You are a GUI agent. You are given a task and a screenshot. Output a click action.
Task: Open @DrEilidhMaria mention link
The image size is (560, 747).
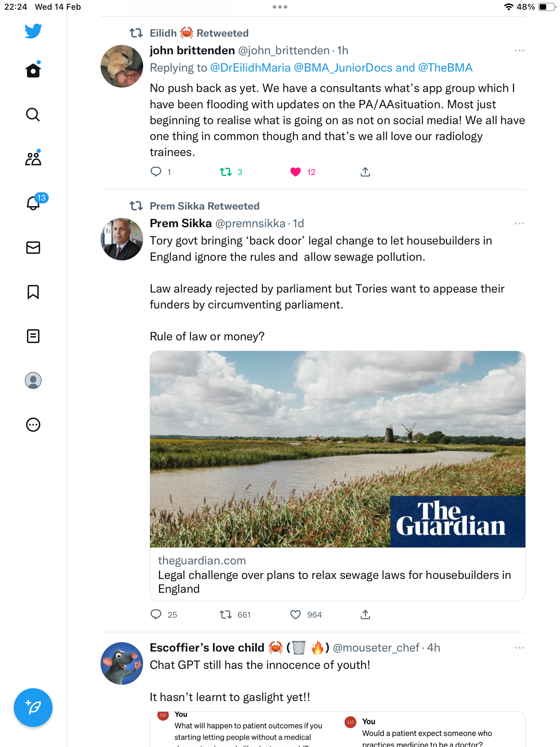tap(250, 67)
